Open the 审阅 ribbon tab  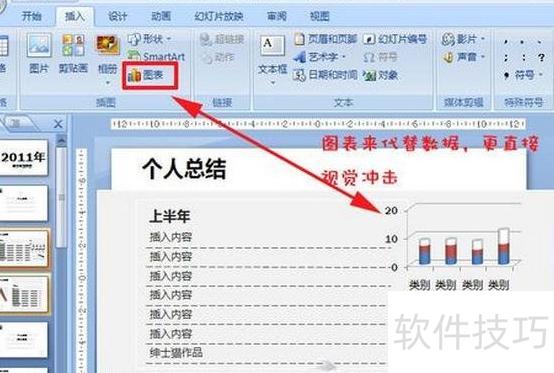276,16
